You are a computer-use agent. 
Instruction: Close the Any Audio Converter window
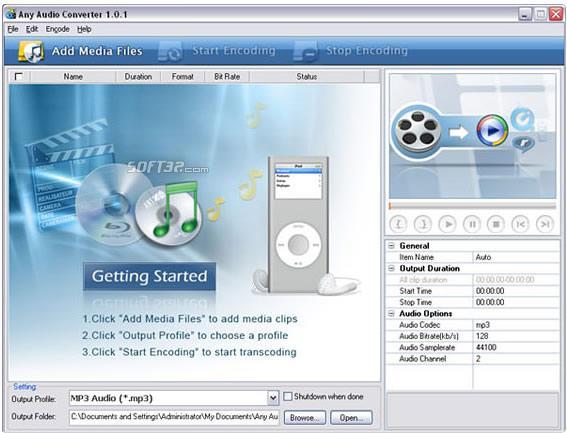click(556, 14)
